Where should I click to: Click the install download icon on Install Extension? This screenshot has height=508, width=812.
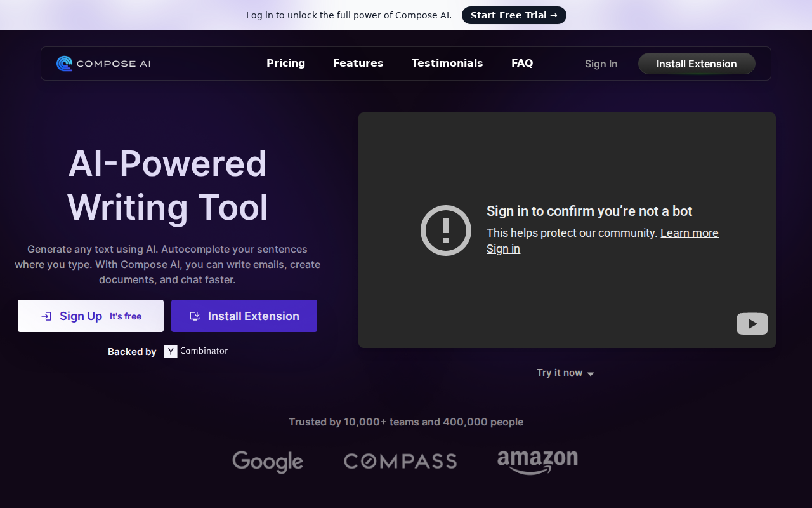click(195, 316)
